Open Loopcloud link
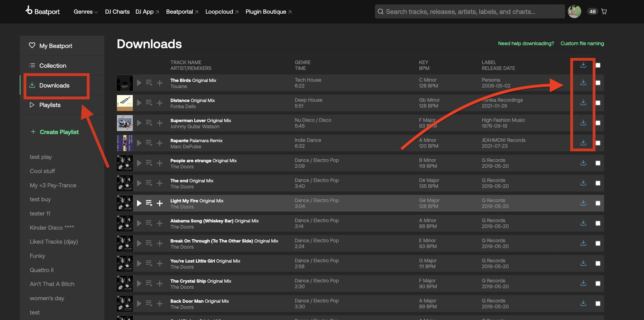This screenshot has width=644, height=320. 222,12
